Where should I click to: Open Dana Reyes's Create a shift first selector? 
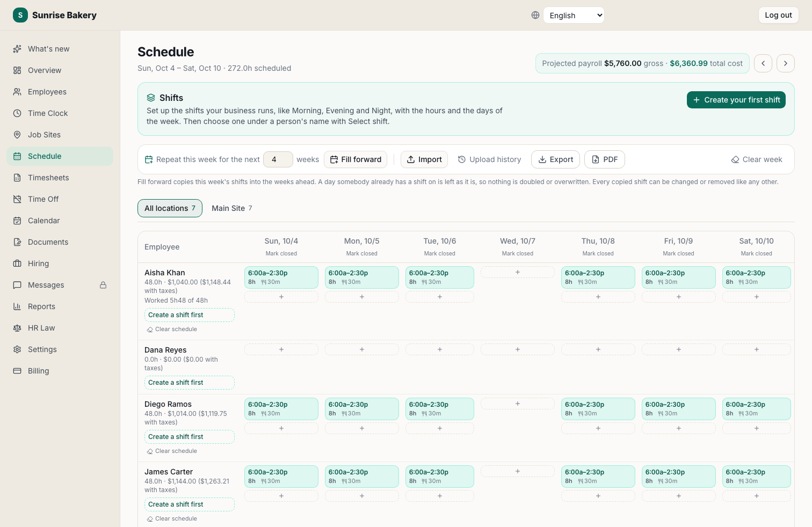coord(190,383)
